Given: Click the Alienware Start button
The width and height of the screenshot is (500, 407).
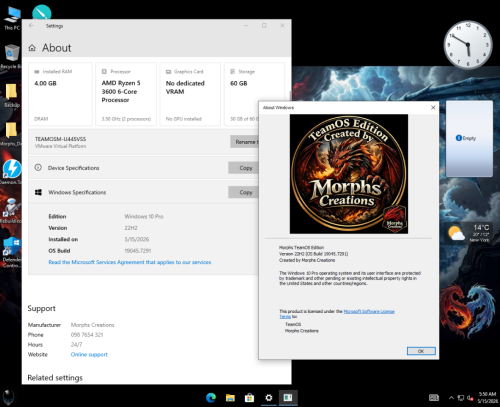Looking at the screenshot, I should pos(9,398).
